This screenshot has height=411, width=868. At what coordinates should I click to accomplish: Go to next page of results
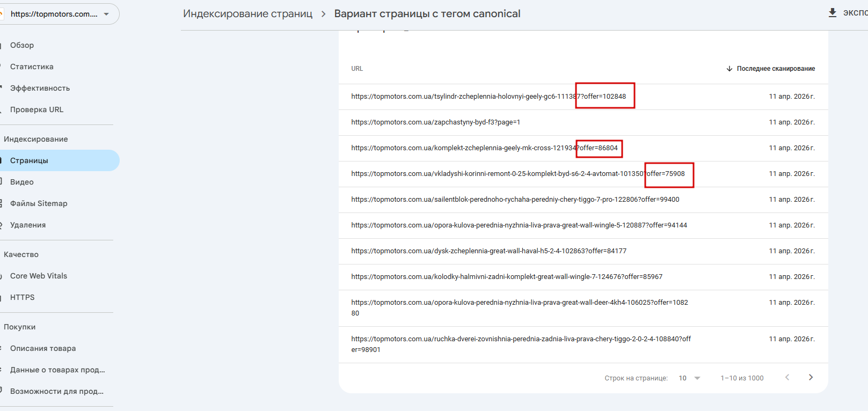[811, 378]
